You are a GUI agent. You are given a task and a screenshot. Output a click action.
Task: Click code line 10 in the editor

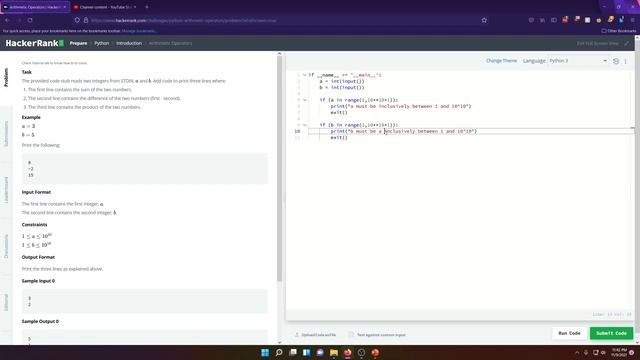[x=471, y=131]
